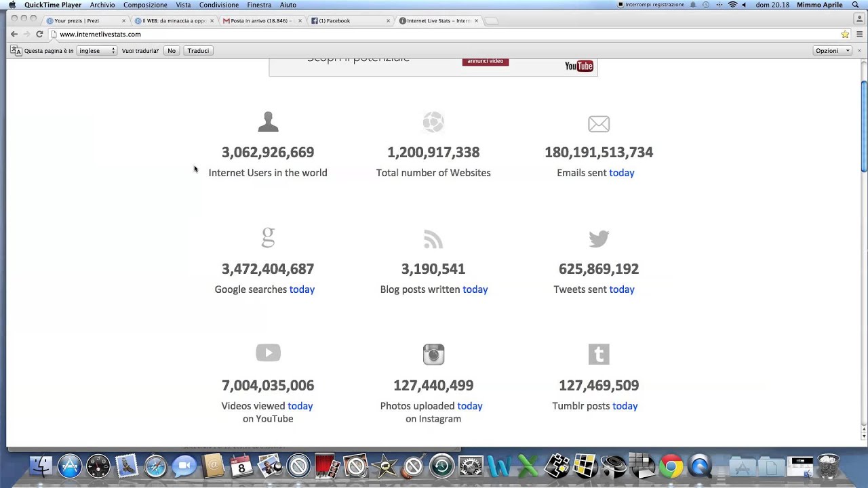The height and width of the screenshot is (488, 868).
Task: Open a new tab
Action: (x=492, y=20)
